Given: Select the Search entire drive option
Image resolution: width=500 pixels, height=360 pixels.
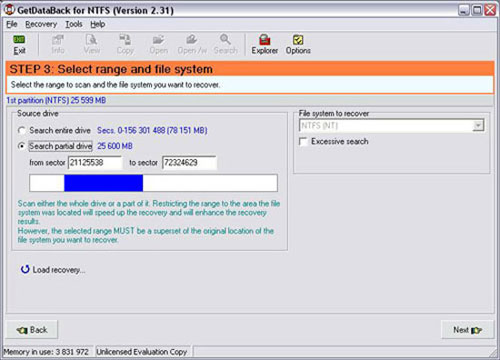Looking at the screenshot, I should click(x=22, y=131).
